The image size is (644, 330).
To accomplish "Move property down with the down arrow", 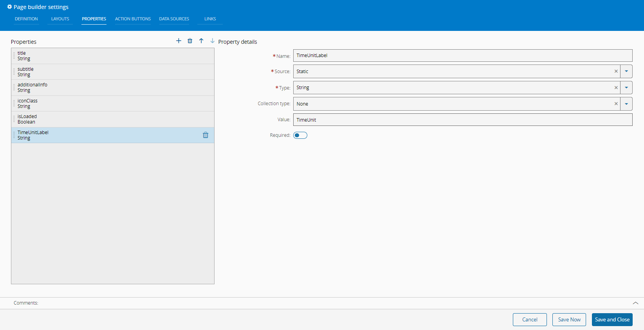I will pos(212,41).
